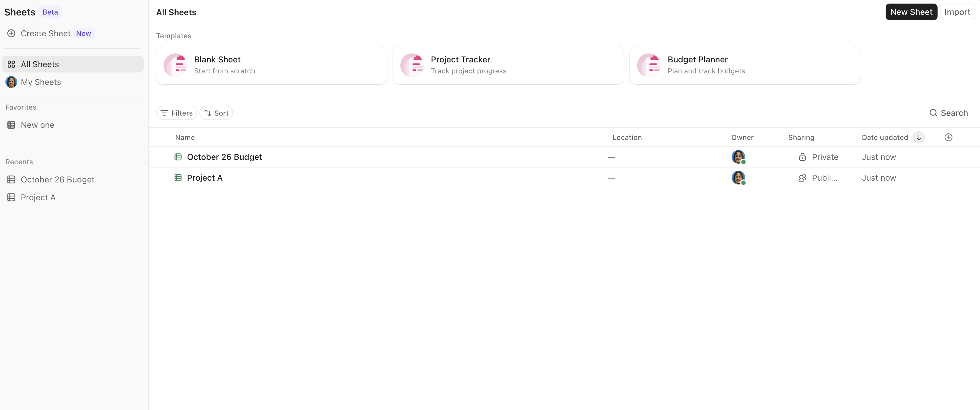Select the All Sheets grid icon
The image size is (980, 410).
[x=11, y=64]
